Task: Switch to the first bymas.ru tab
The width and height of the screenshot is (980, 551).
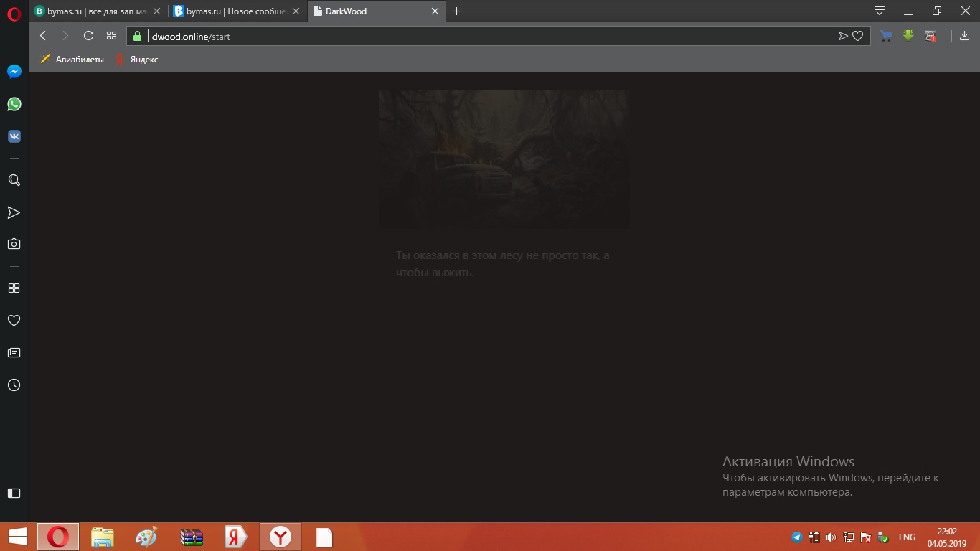Action: click(93, 11)
